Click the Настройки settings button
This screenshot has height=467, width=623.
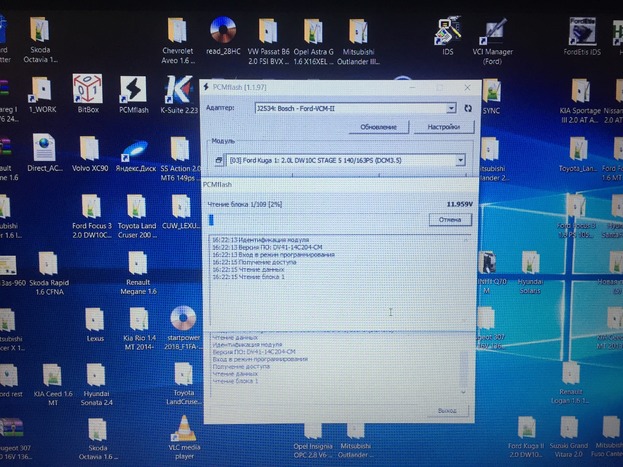coord(443,128)
